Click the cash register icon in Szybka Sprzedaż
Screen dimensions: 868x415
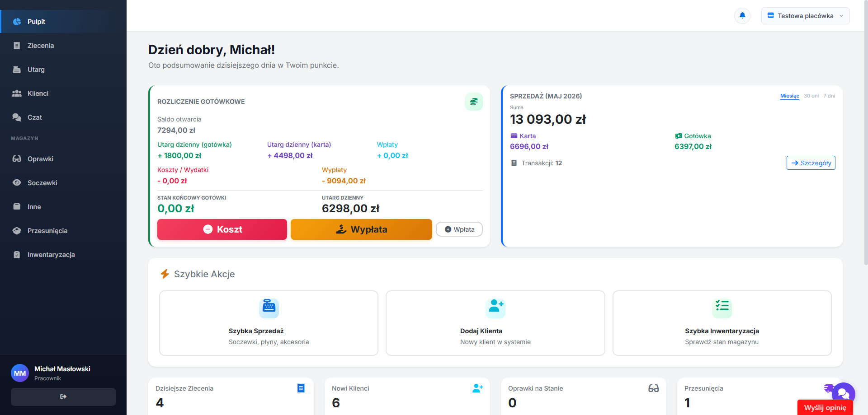coord(269,308)
